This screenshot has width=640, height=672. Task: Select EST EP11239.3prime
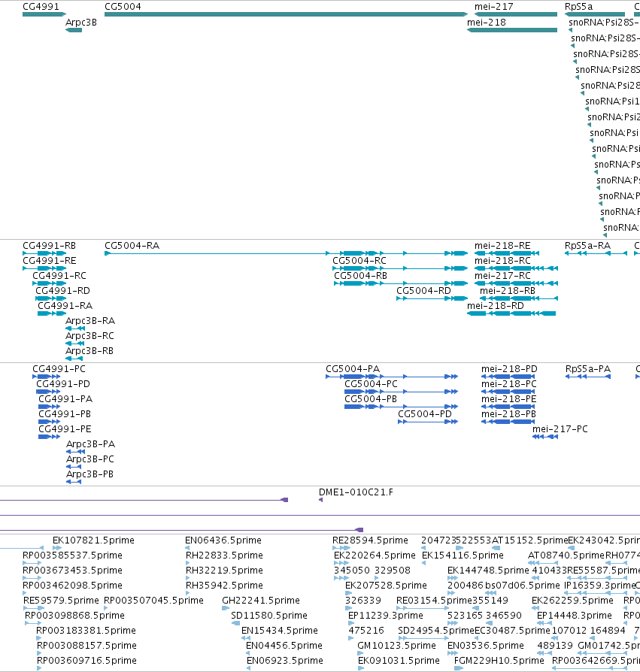(x=385, y=616)
